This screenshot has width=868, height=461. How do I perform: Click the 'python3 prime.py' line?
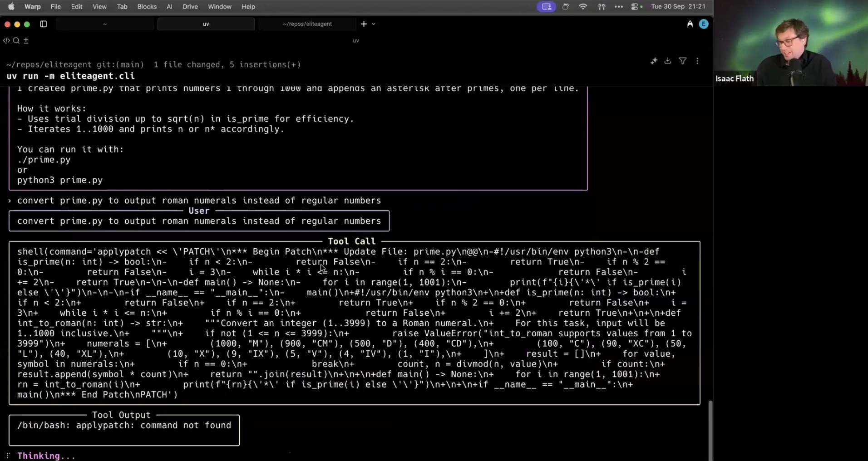coord(60,180)
